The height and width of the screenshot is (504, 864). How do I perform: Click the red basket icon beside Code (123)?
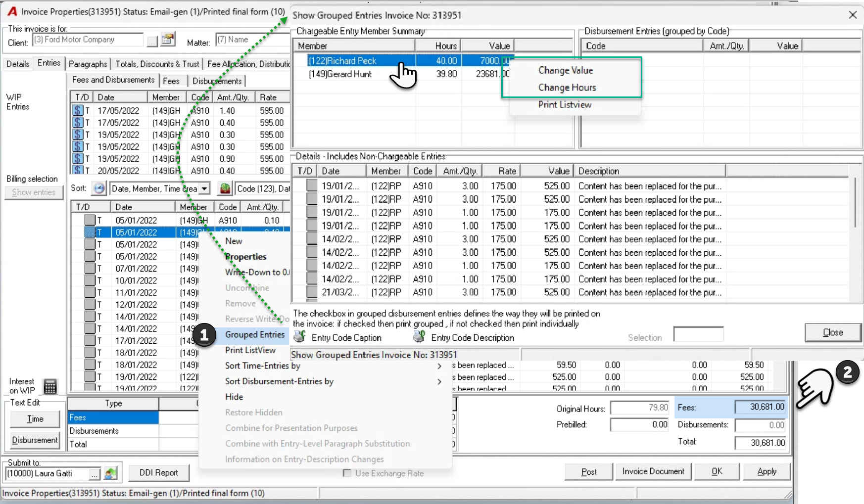[x=225, y=188]
